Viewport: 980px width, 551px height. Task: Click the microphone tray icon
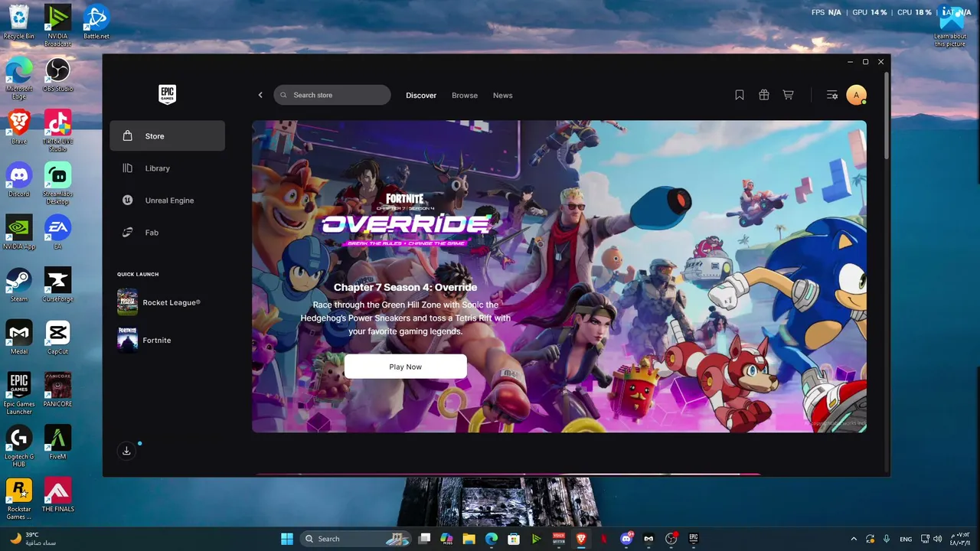coord(887,539)
